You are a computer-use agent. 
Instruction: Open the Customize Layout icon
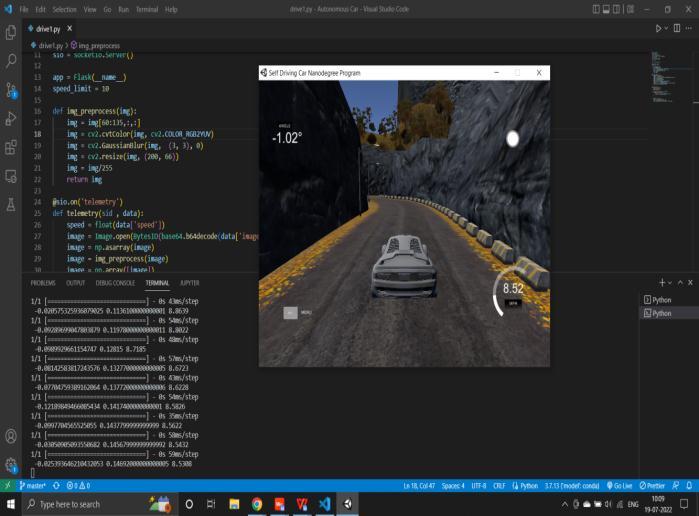point(630,9)
